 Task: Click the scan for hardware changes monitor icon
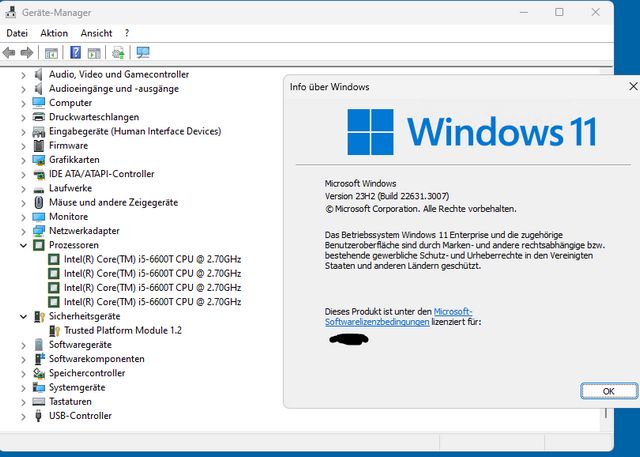point(143,53)
